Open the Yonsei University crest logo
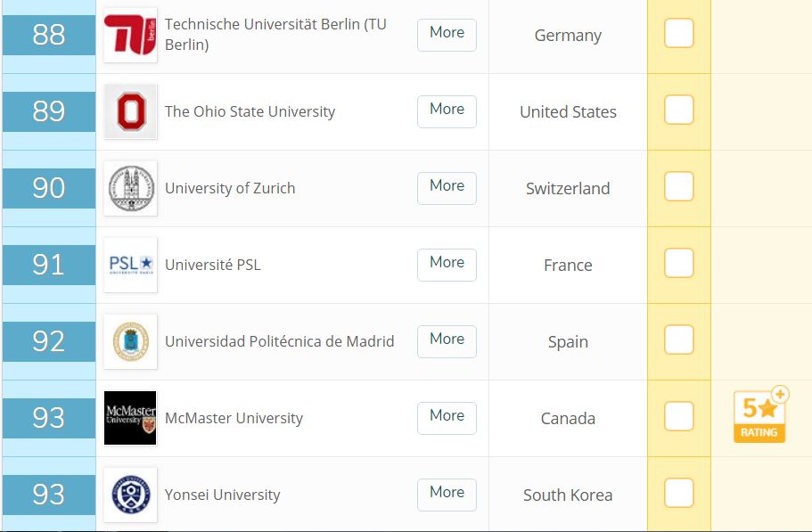 click(130, 495)
